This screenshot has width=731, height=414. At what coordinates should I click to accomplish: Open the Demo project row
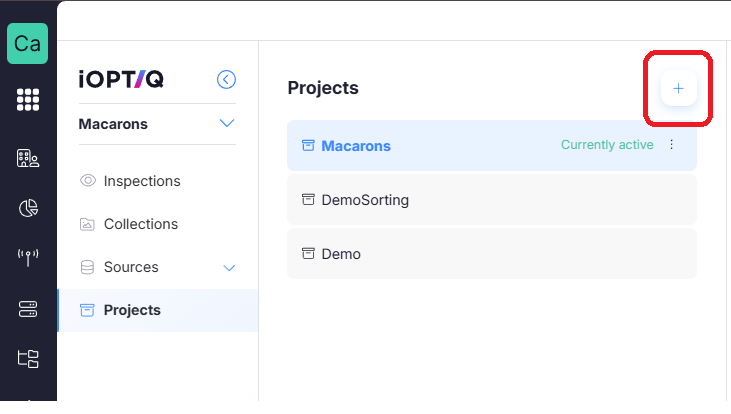point(492,254)
